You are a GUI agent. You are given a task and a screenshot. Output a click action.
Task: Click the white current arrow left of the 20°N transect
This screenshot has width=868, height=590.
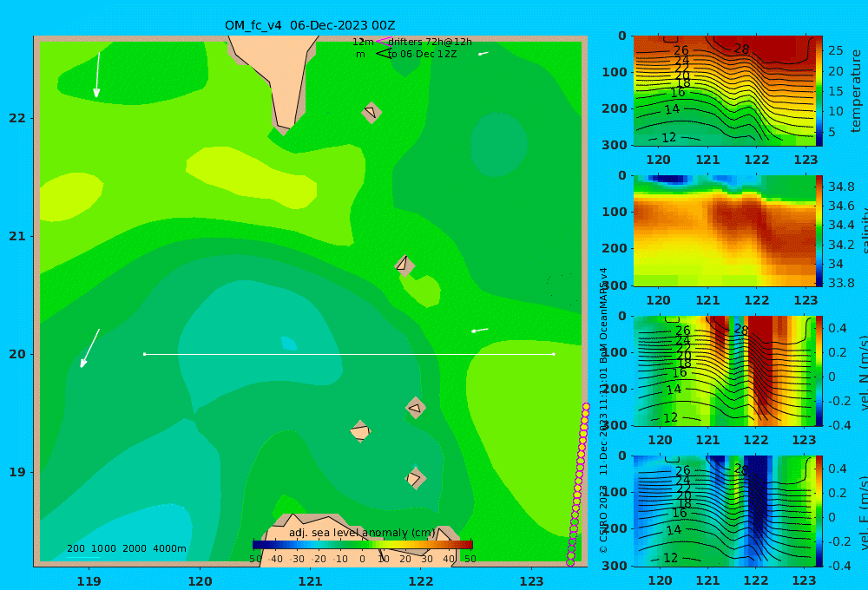click(89, 348)
